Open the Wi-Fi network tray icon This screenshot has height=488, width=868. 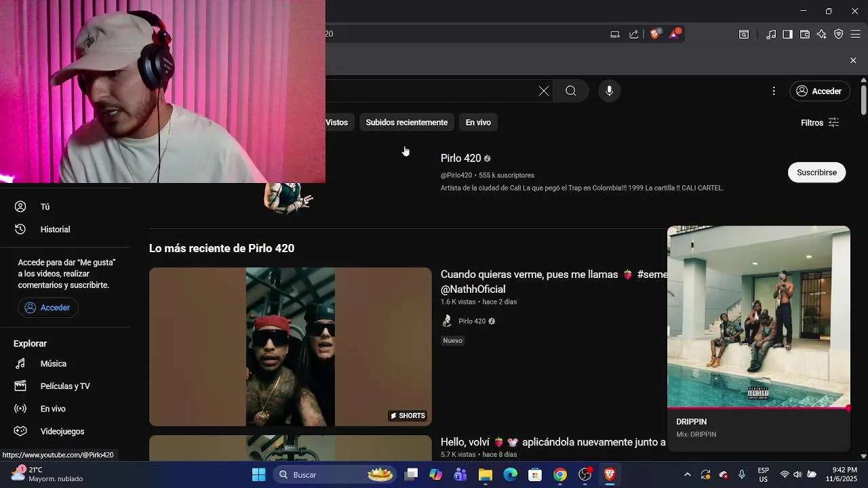(x=785, y=474)
